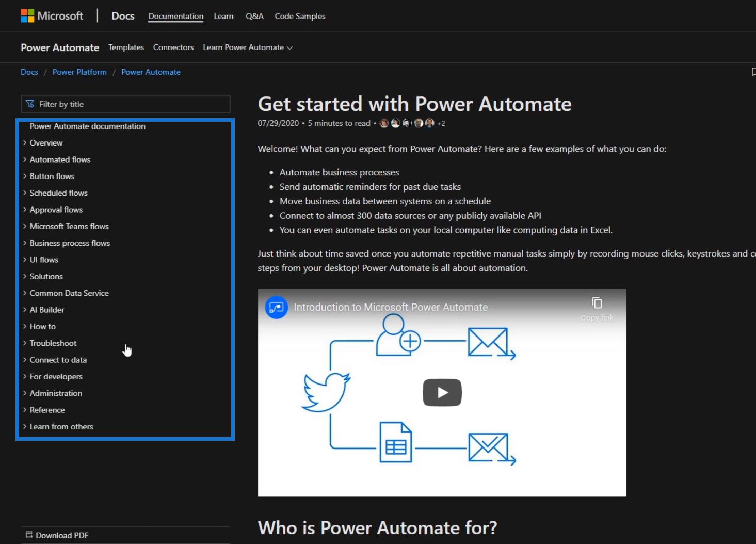The width and height of the screenshot is (756, 544).
Task: Expand the Automated flows chevron
Action: click(25, 159)
